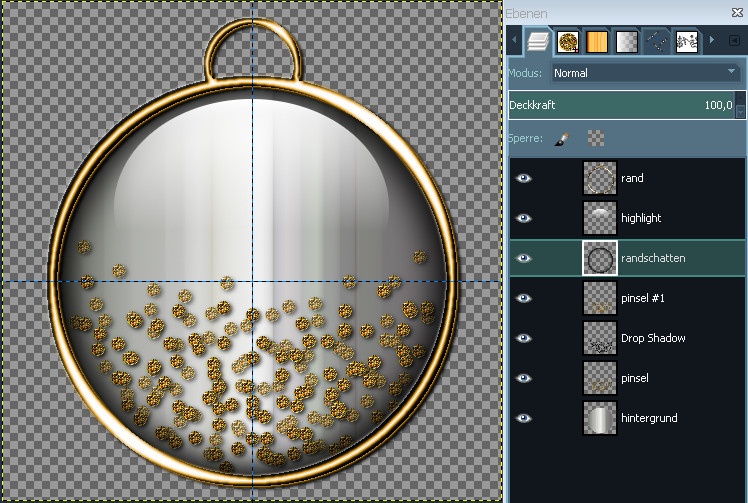Adjust the Deckkraft opacity slider

620,105
